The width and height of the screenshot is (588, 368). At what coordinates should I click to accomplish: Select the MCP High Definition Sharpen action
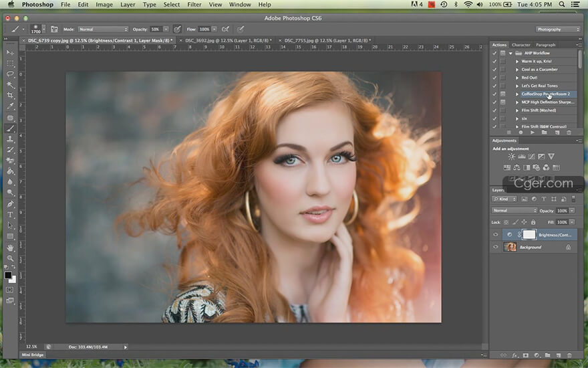pyautogui.click(x=547, y=102)
